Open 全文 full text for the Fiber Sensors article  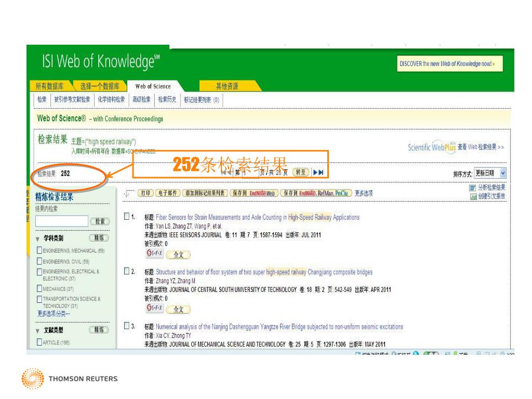tap(179, 255)
